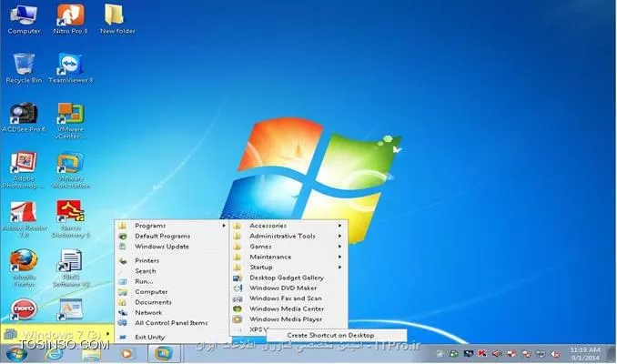Image resolution: width=617 pixels, height=364 pixels.
Task: Click the Windows Start orb
Action: (x=16, y=354)
